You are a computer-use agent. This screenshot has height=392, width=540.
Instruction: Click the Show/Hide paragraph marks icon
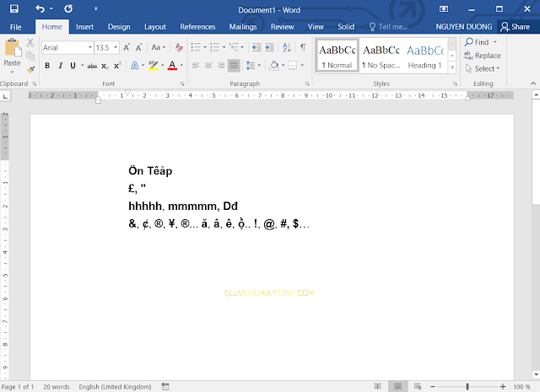(x=303, y=47)
